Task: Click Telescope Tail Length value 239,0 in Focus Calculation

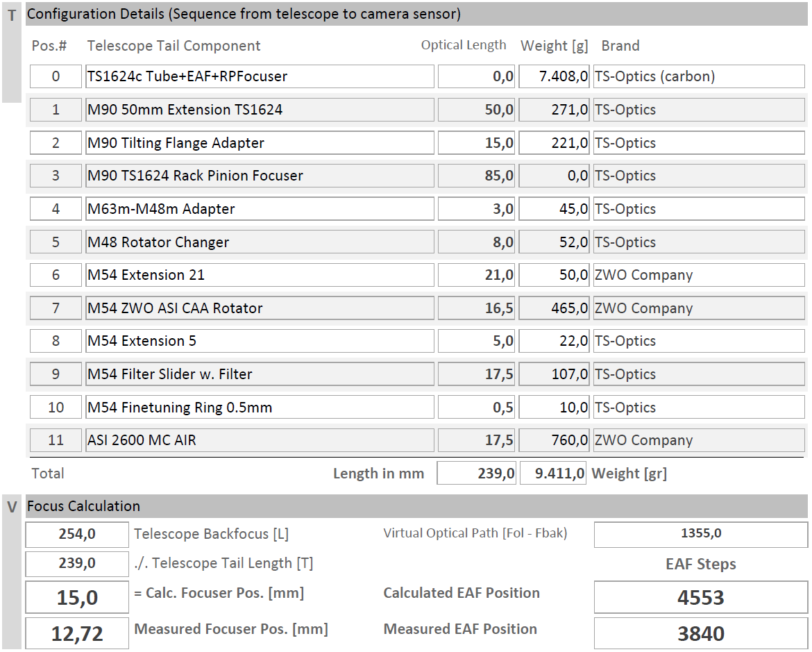Action: [x=77, y=563]
